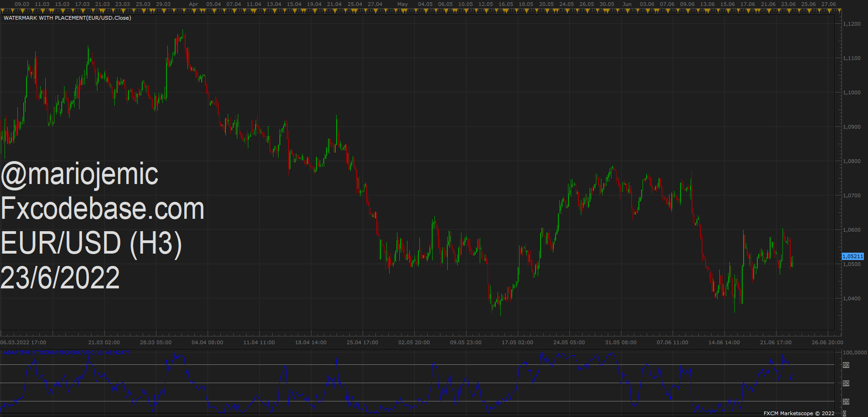Image resolution: width=868 pixels, height=417 pixels.
Task: Click the 1,1200 price axis label
Action: point(852,24)
